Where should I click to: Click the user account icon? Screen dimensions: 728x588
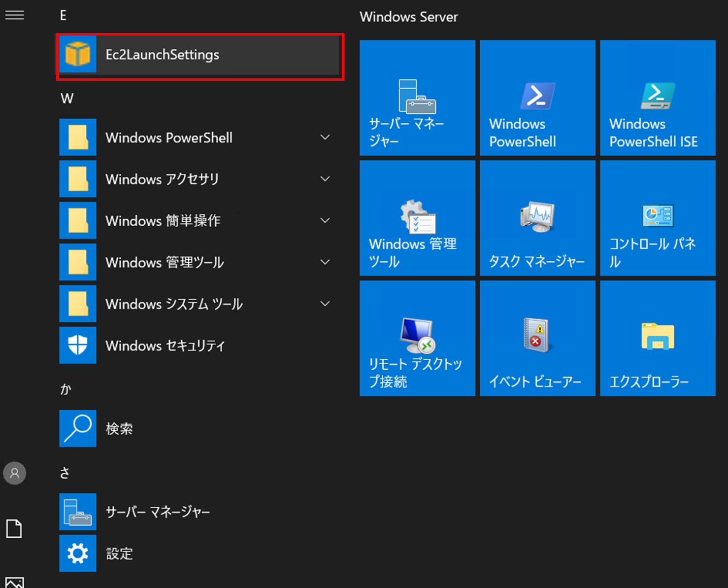pos(15,473)
